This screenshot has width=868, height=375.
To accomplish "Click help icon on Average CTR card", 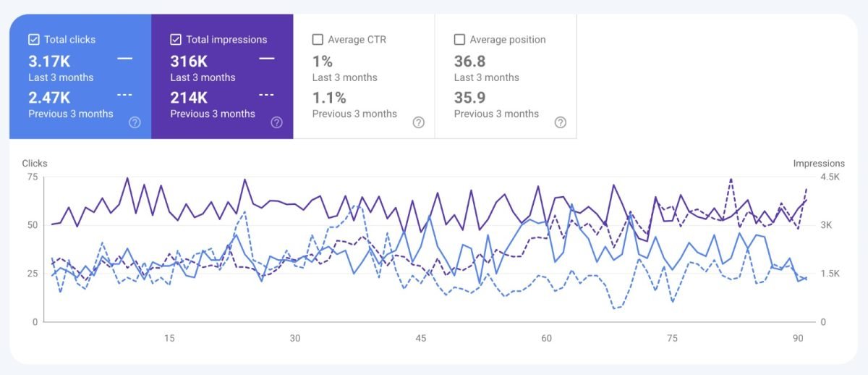I will pyautogui.click(x=418, y=122).
